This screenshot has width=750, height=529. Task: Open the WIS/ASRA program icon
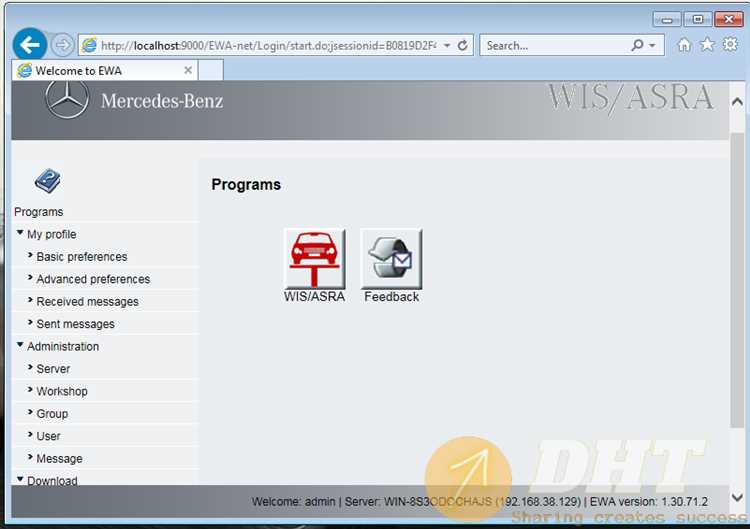[314, 259]
